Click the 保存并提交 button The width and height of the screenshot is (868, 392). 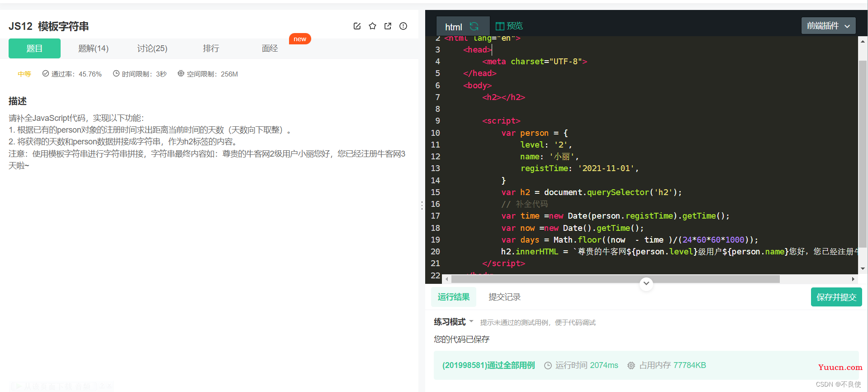pyautogui.click(x=836, y=297)
